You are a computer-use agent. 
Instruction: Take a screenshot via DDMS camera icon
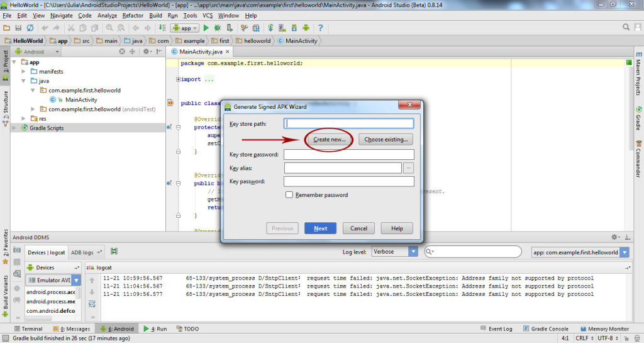pyautogui.click(x=17, y=250)
